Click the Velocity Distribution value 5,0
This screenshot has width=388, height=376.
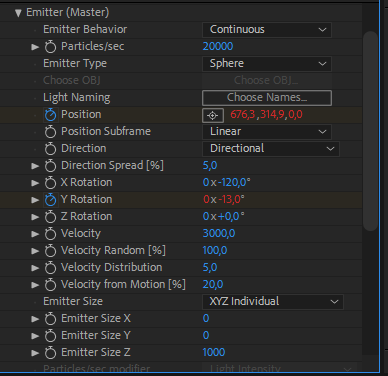tap(210, 267)
